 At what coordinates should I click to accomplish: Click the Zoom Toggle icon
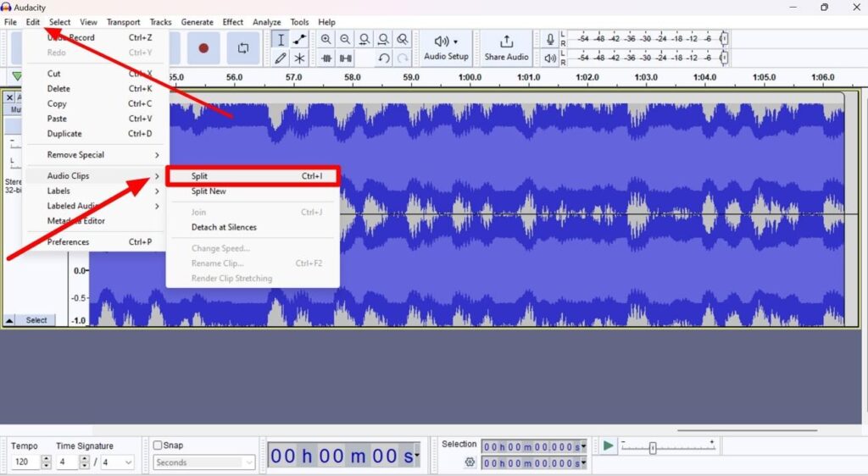[403, 39]
